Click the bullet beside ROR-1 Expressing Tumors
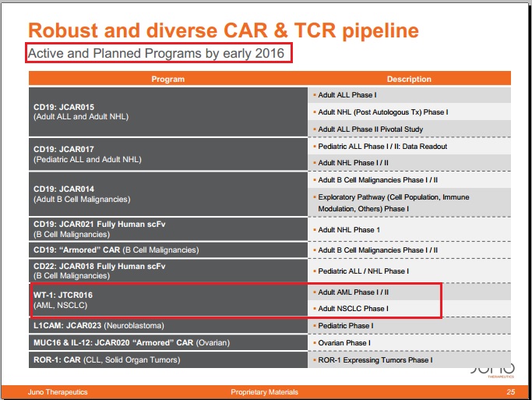This screenshot has height=400, width=532. 314,360
